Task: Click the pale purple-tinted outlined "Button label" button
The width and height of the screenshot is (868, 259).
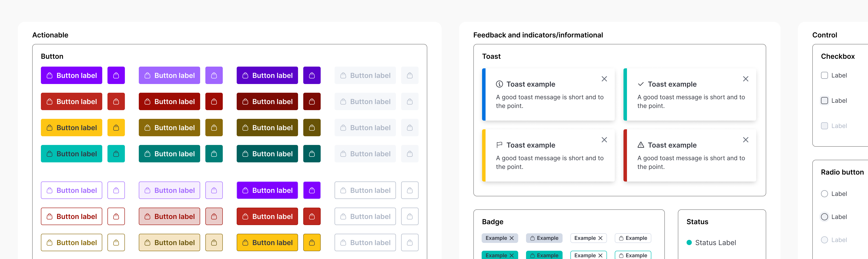Action: [169, 190]
